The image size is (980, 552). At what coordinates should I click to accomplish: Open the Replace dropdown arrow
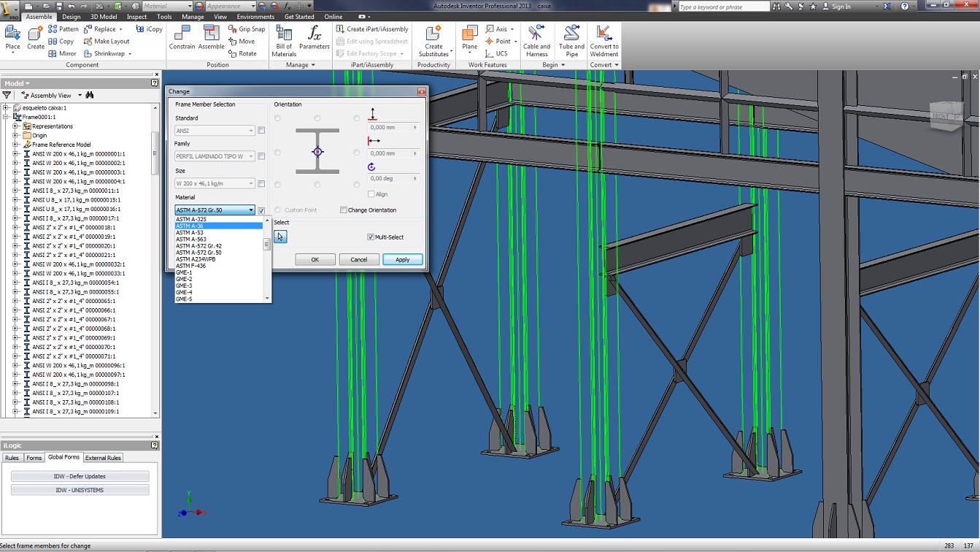(x=121, y=29)
